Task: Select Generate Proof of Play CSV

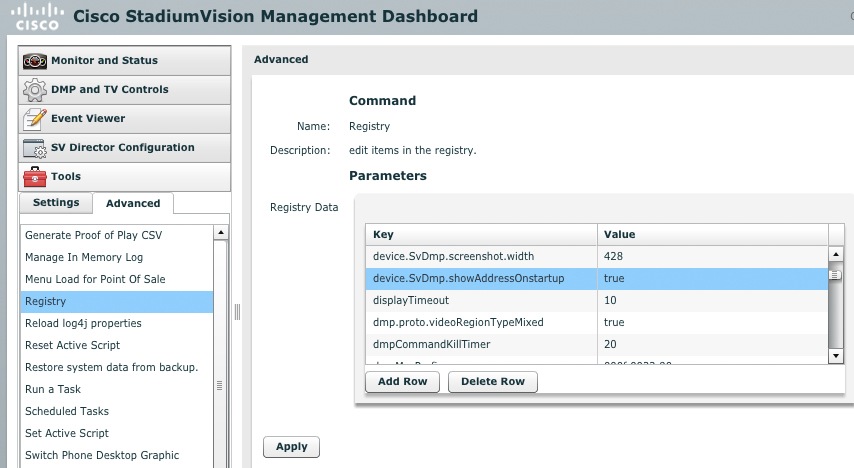Action: point(117,235)
